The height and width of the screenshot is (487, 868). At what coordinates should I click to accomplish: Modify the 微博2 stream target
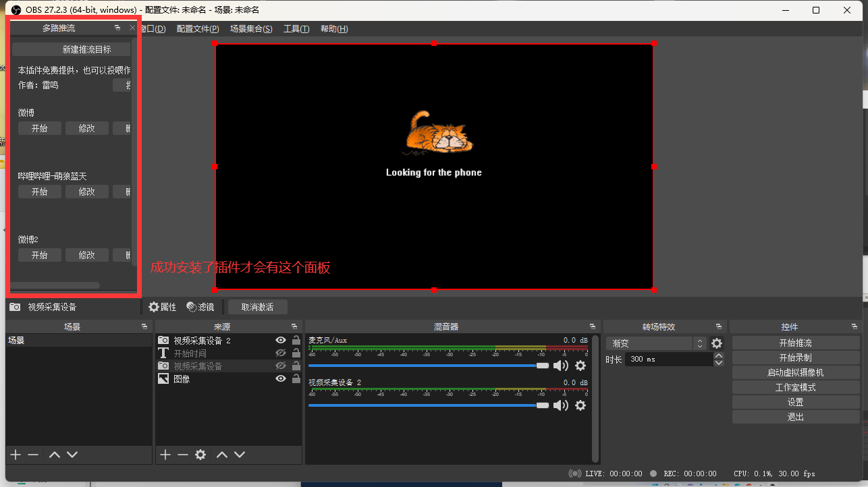coord(87,255)
